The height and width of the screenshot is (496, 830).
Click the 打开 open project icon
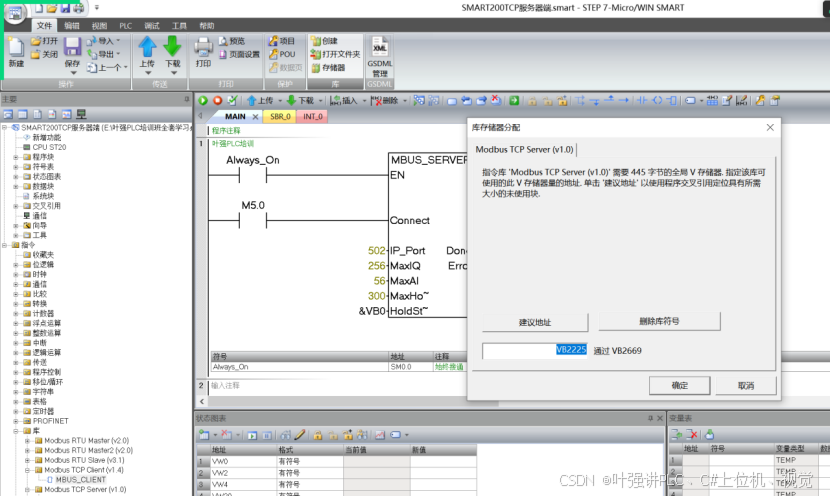[36, 41]
